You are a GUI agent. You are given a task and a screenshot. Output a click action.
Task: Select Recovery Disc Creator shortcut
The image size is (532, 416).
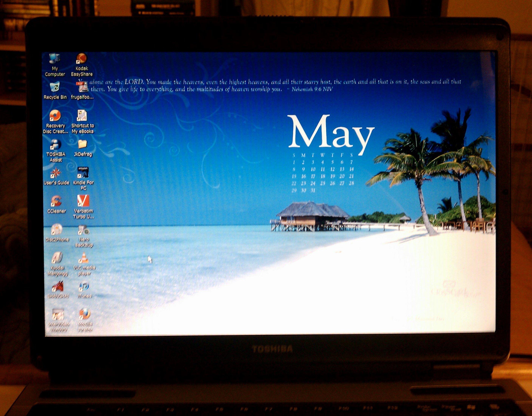55,116
